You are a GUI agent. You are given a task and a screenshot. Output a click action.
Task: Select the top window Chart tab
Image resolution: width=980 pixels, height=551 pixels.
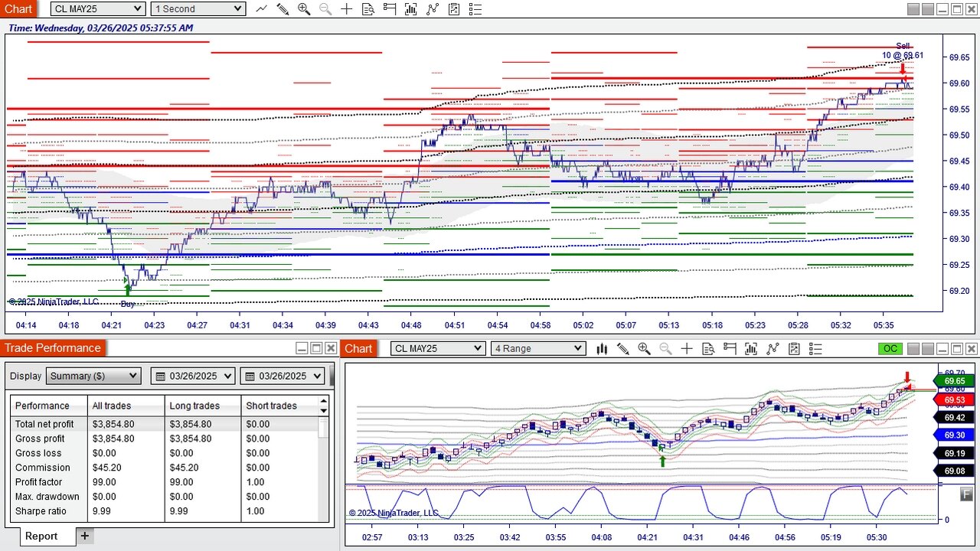[x=18, y=9]
